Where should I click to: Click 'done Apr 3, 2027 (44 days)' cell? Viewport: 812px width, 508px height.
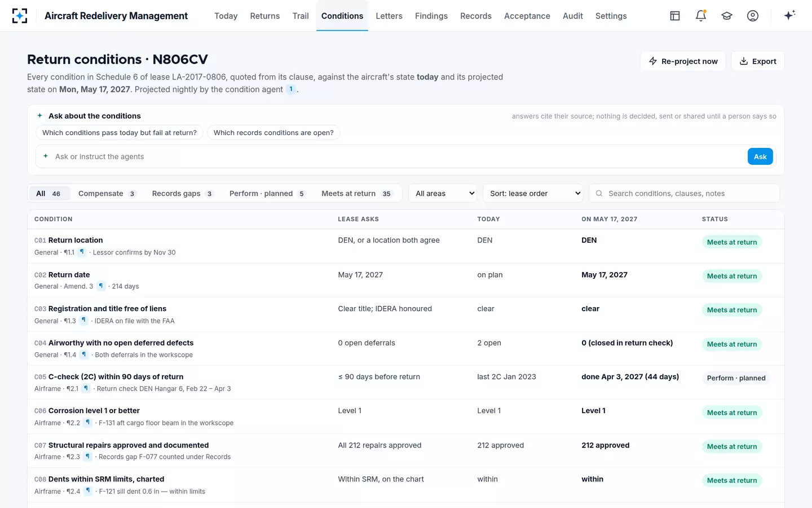[630, 376]
